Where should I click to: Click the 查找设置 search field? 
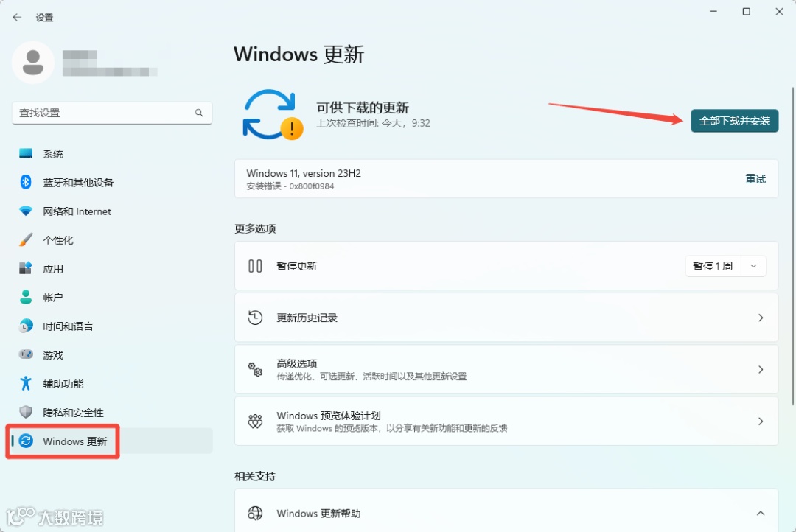point(112,113)
